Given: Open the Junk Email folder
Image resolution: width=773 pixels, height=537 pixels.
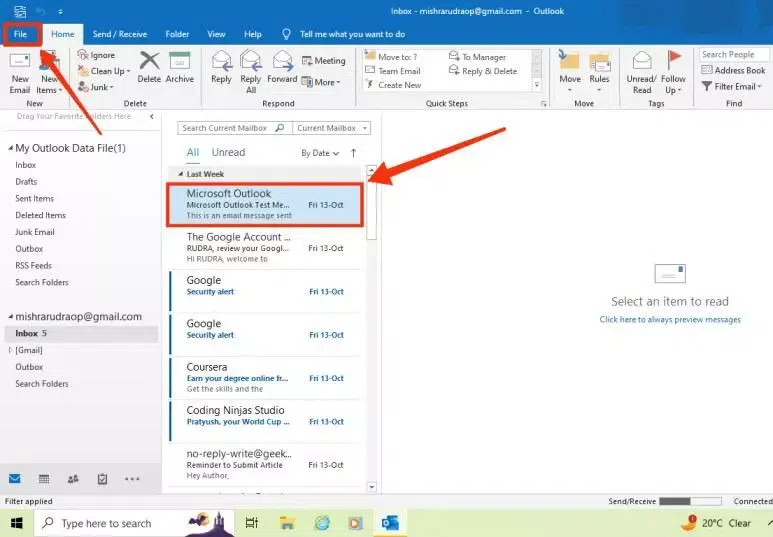Looking at the screenshot, I should click(x=35, y=232).
